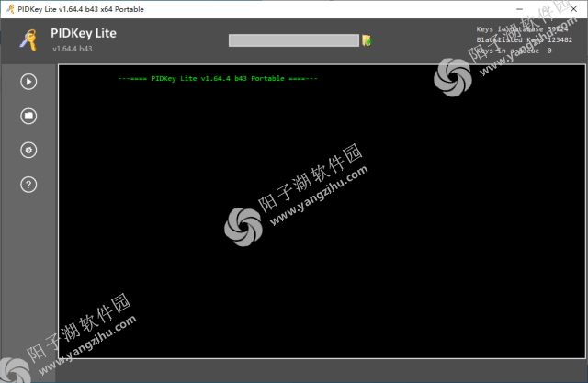Screen dimensions: 588x383
Task: Click the 'v1.64.4 b43' version label
Action: 73,49
